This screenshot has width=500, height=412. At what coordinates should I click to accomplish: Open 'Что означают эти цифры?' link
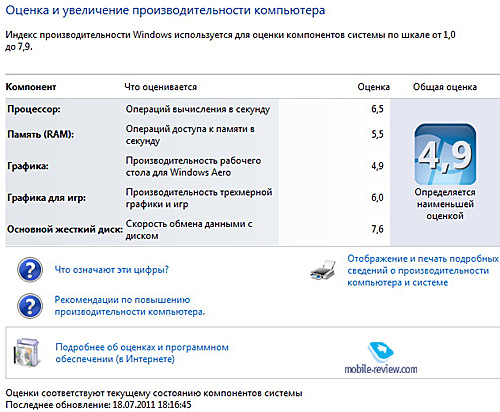coord(112,270)
